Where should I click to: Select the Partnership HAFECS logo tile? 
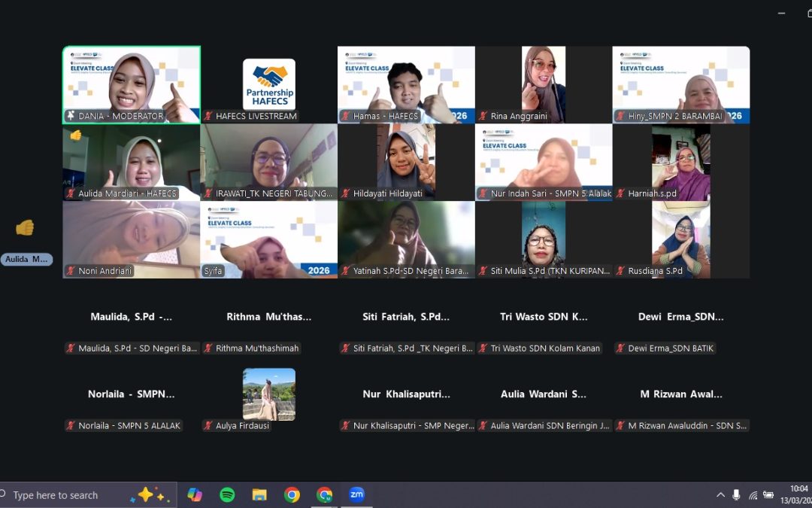[x=269, y=84]
